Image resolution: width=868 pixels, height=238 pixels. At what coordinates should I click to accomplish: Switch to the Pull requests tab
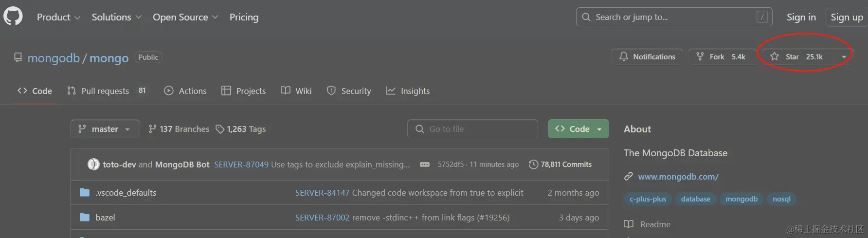pyautogui.click(x=107, y=91)
